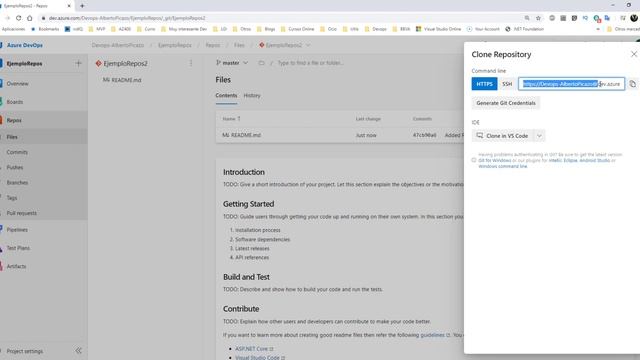Screen dimensions: 640x360
Task: Go to Boards in the sidebar
Action: click(x=15, y=102)
